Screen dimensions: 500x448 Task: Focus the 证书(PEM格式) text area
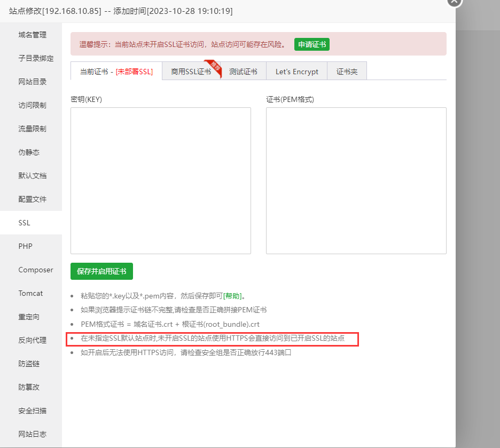pos(356,180)
